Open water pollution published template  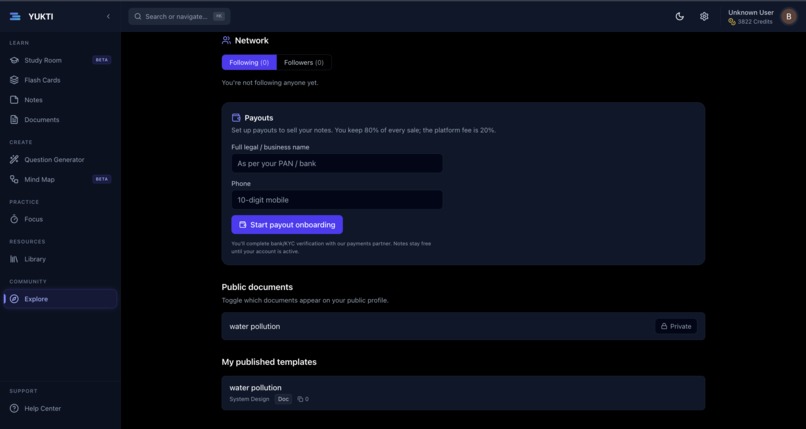tap(463, 393)
